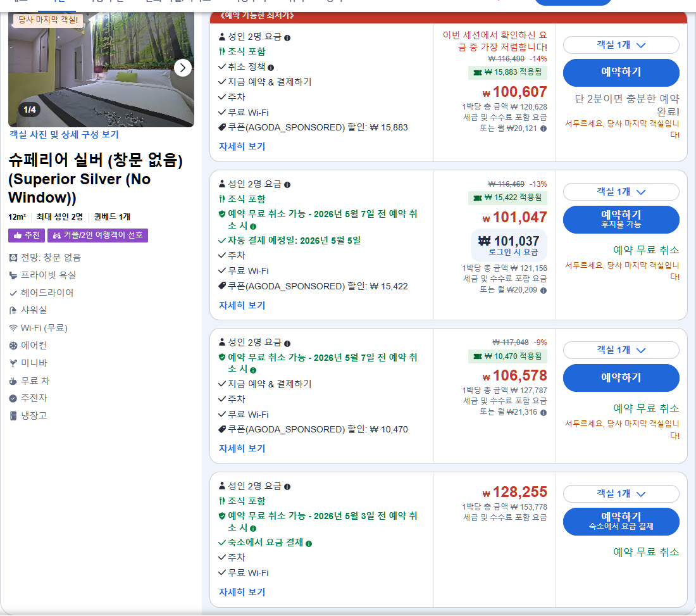The image size is (696, 616).
Task: Click the 전망: 창문 없음 text
Action: [51, 258]
